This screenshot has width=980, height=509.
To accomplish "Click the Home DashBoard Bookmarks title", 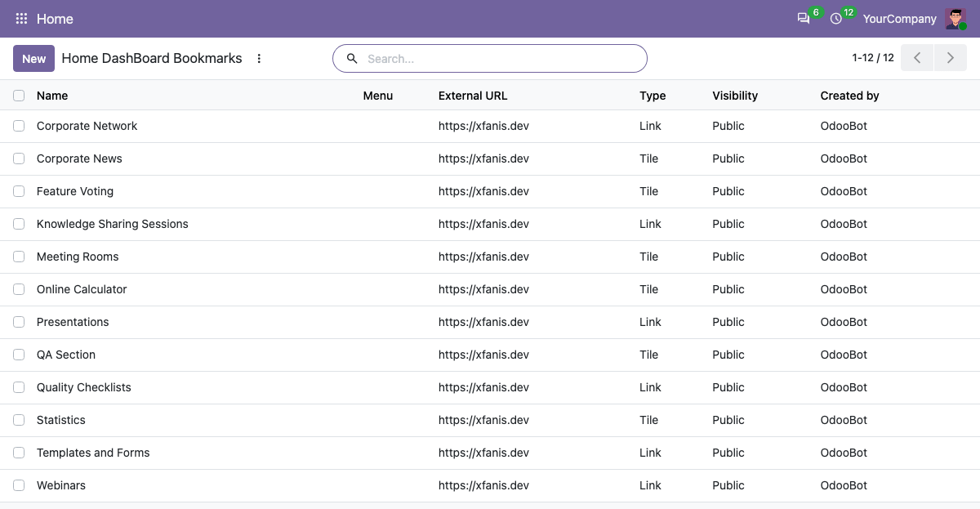I will coord(152,59).
